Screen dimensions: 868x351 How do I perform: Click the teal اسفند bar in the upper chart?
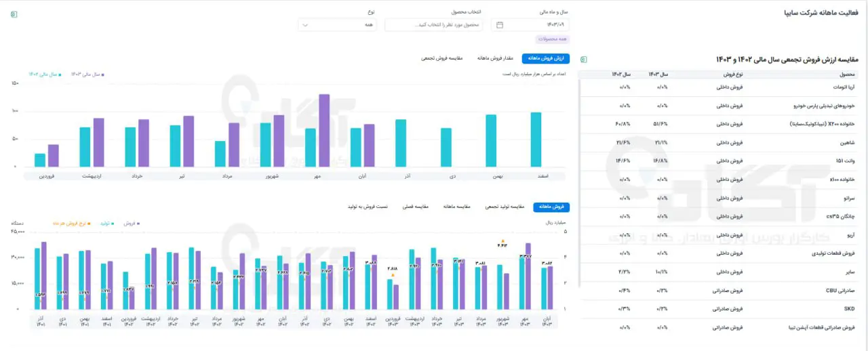coord(536,140)
